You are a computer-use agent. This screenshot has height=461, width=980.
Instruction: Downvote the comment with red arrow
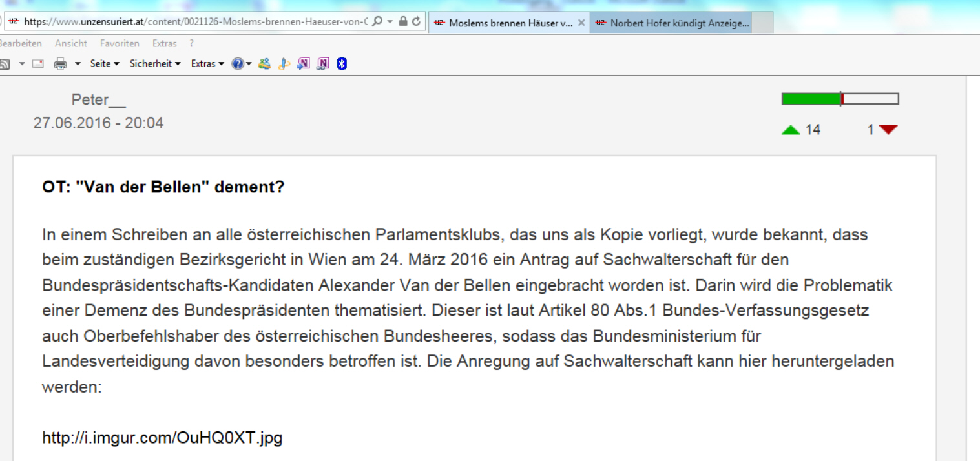[x=888, y=130]
